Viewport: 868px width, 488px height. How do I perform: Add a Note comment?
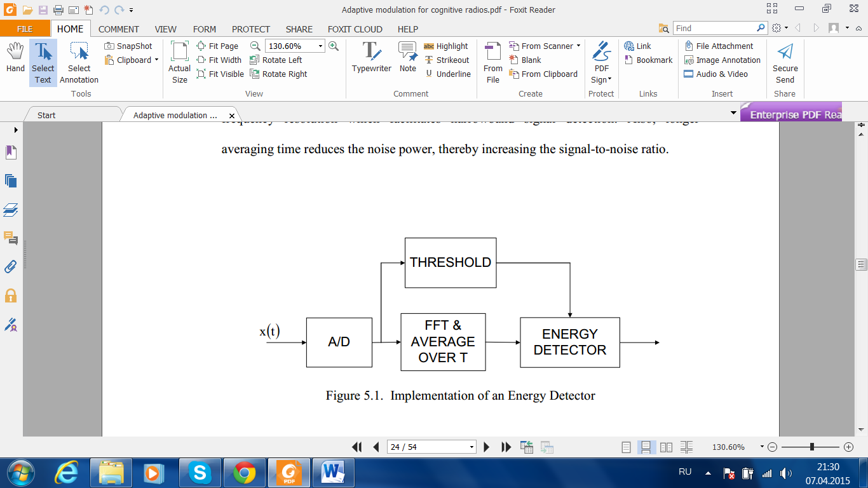(408, 57)
